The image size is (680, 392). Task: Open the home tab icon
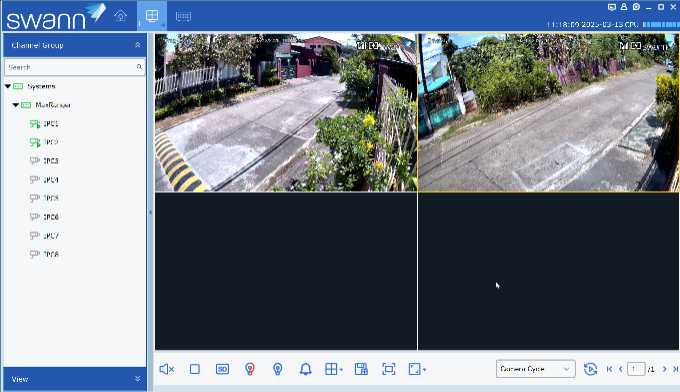(121, 16)
